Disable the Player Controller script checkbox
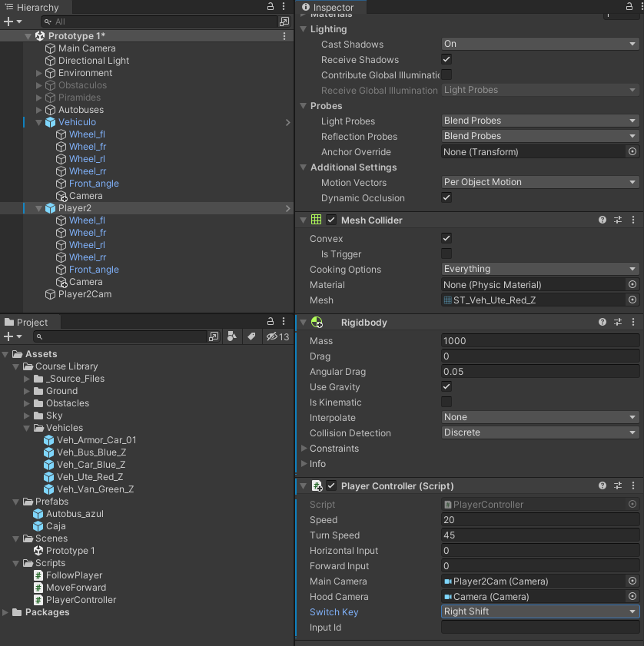This screenshot has width=644, height=646. tap(331, 485)
